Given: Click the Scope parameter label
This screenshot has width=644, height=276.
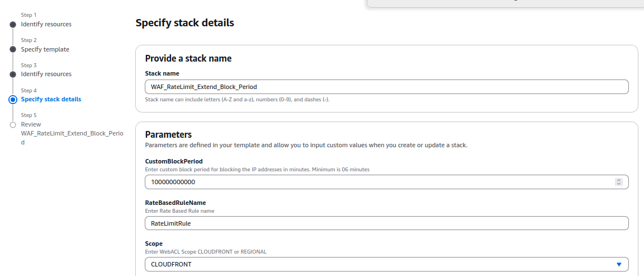Looking at the screenshot, I should click(x=154, y=244).
